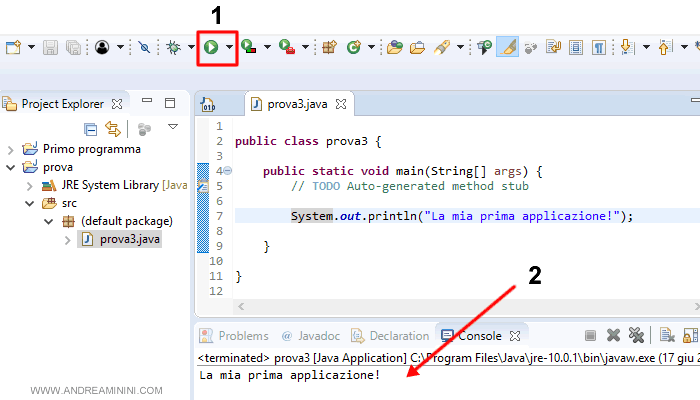
Task: Click the editor's horizontal scrollbar
Action: (x=450, y=307)
